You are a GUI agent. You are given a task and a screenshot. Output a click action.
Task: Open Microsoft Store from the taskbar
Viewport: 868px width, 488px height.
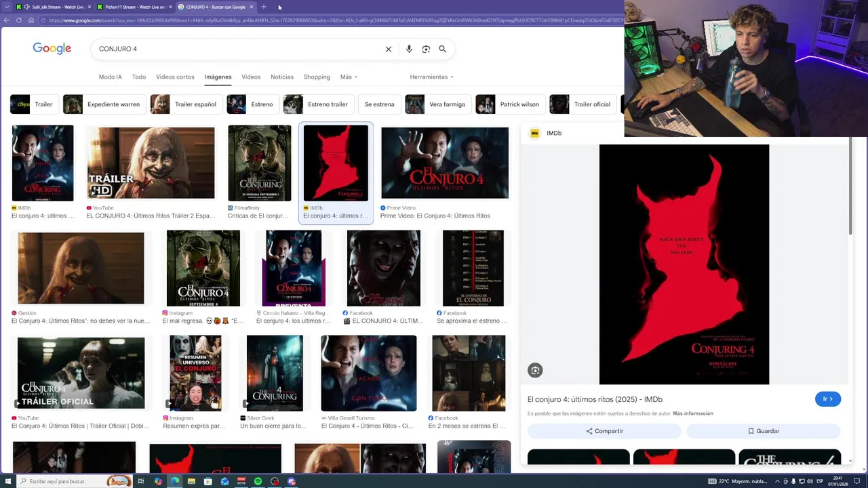coord(208,481)
